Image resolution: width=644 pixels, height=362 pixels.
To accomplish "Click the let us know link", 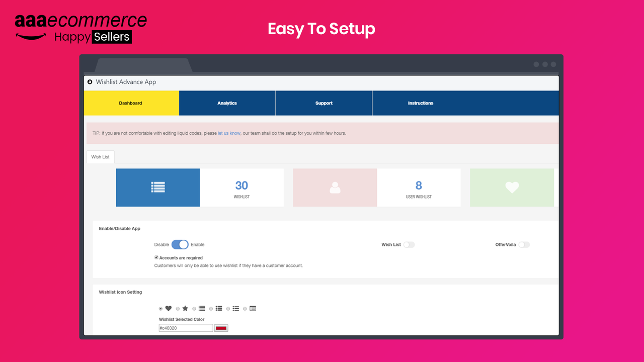I will 229,133.
